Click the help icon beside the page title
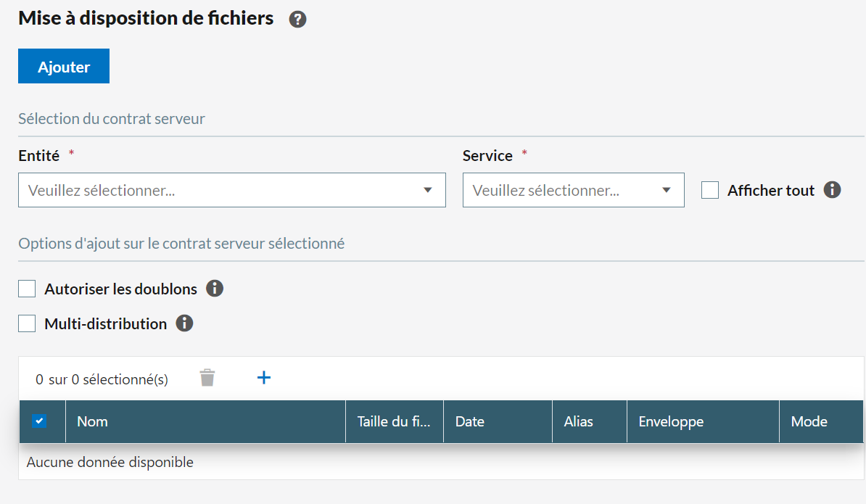The image size is (866, 504). [297, 20]
